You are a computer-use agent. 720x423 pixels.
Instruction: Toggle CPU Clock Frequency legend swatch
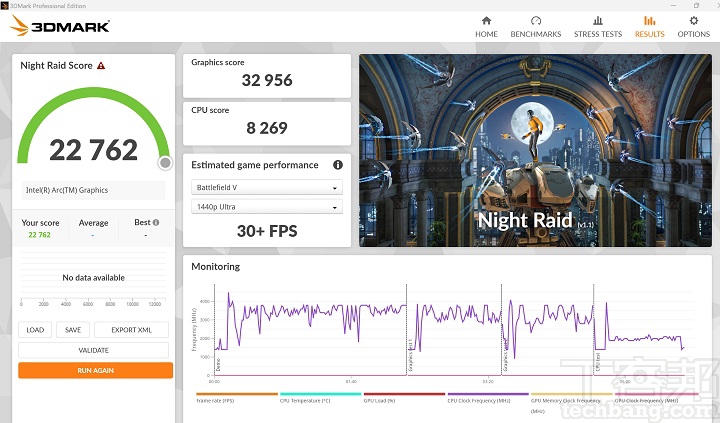pyautogui.click(x=488, y=394)
